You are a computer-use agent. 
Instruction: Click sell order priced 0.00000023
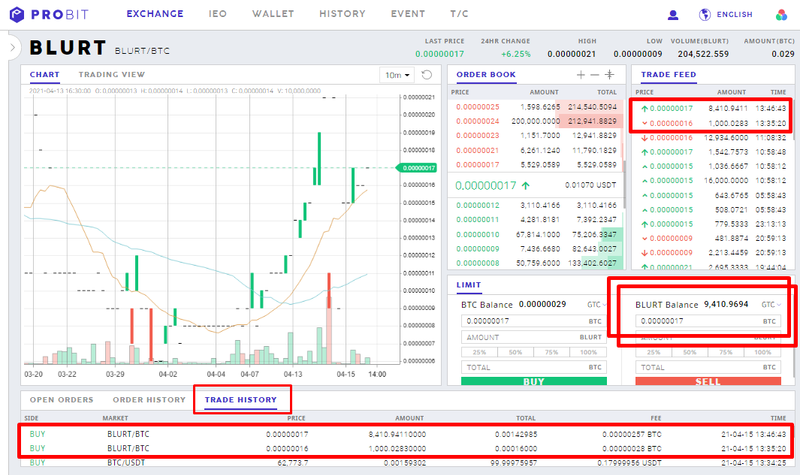536,135
